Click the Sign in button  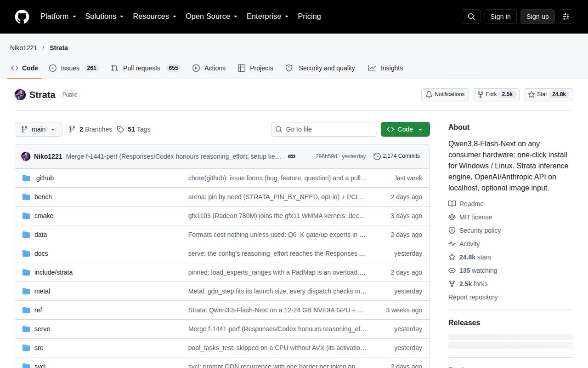pyautogui.click(x=500, y=17)
